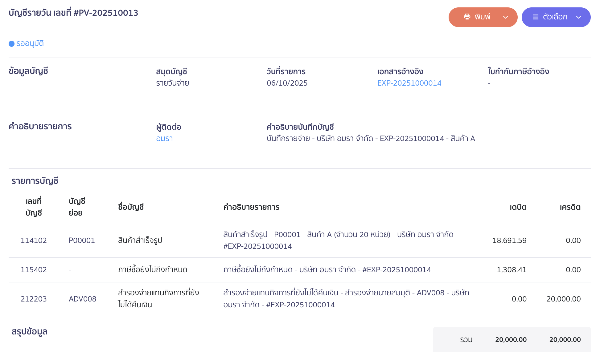Viewport: 600px width, 364px height.
Task: Click account row 115402 ภาษีซื้อยังไม่ถึงกำหนด
Action: (x=152, y=269)
